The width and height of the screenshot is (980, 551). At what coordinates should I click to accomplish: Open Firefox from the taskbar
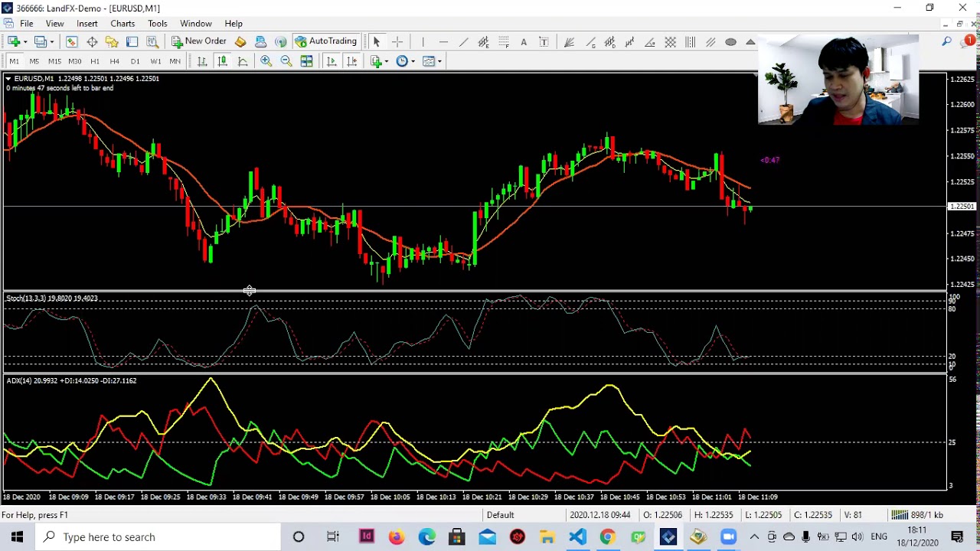pos(396,537)
